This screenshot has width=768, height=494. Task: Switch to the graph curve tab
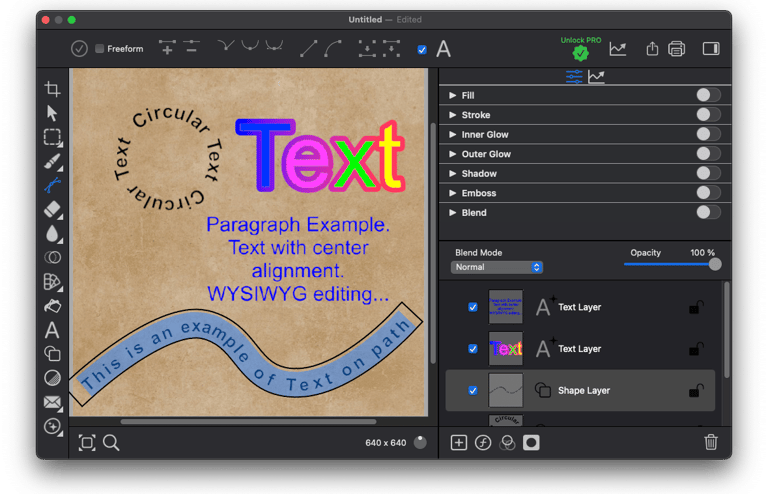[x=597, y=77]
